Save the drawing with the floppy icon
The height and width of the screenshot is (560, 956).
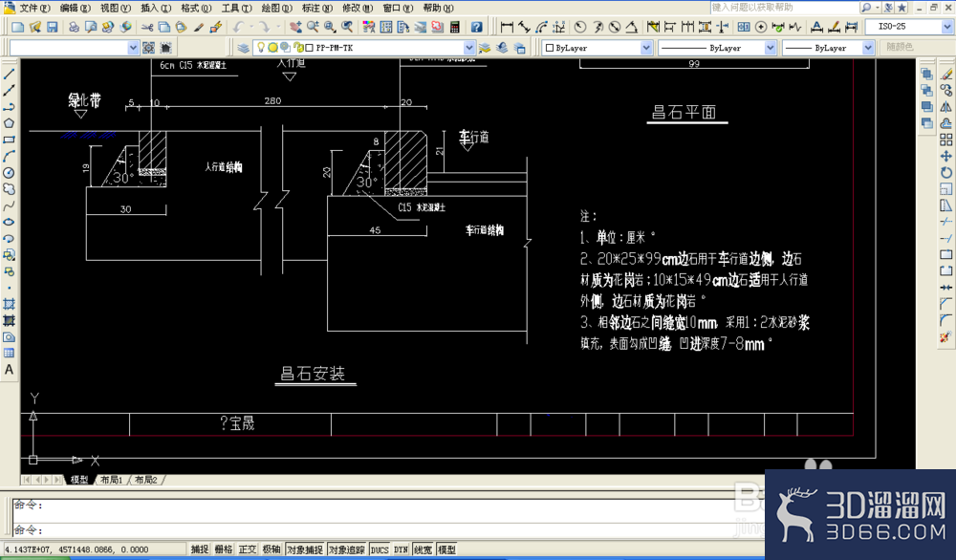click(52, 27)
